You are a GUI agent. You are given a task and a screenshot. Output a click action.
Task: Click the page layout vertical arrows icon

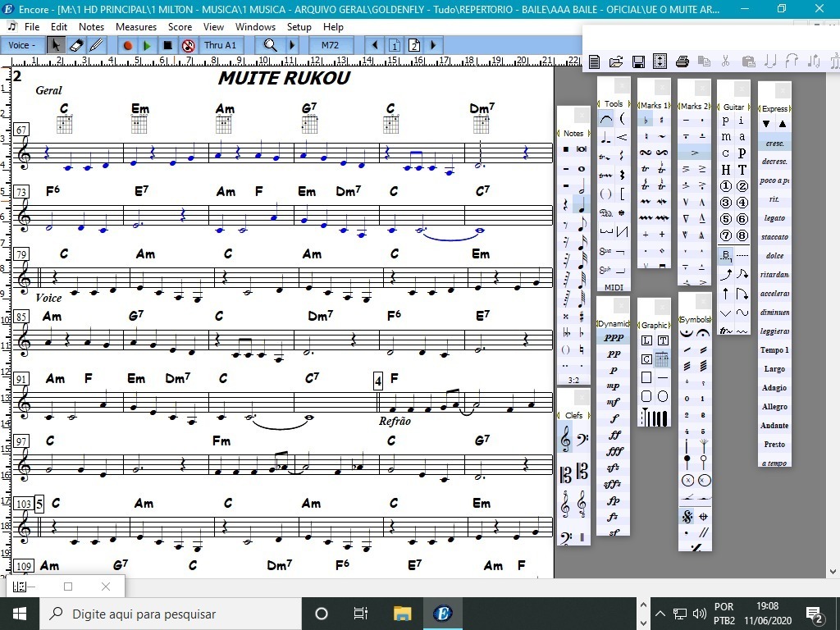(x=660, y=62)
